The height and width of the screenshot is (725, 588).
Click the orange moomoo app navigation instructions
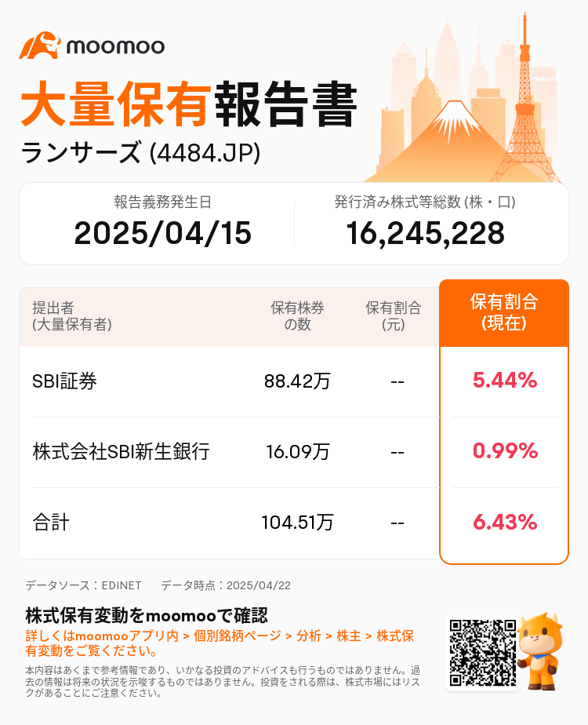(220, 643)
